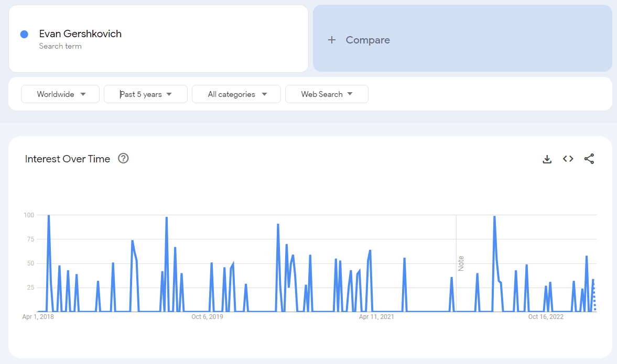Click the Oct 6, 2019 axis label

tap(207, 317)
